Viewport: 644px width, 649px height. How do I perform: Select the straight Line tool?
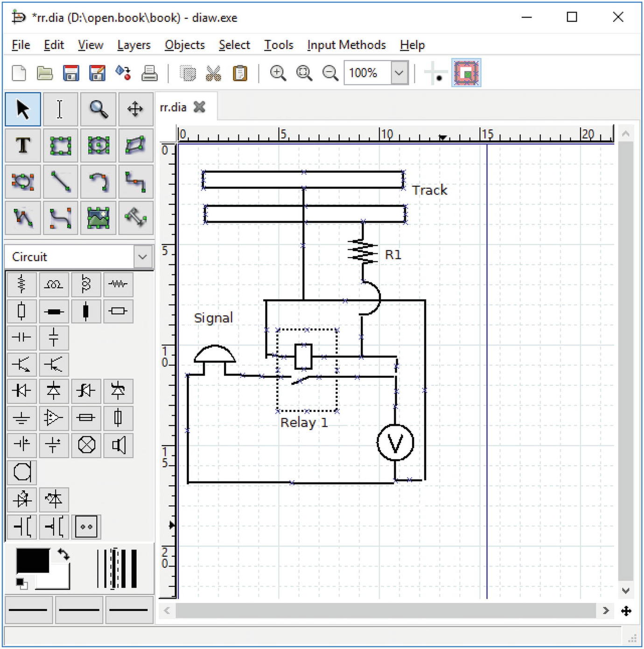click(60, 181)
